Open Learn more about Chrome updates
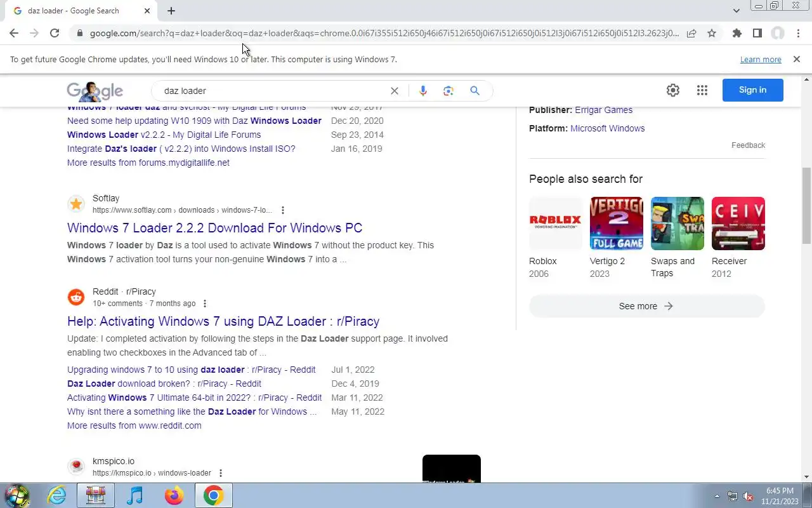This screenshot has height=508, width=812. [x=761, y=60]
